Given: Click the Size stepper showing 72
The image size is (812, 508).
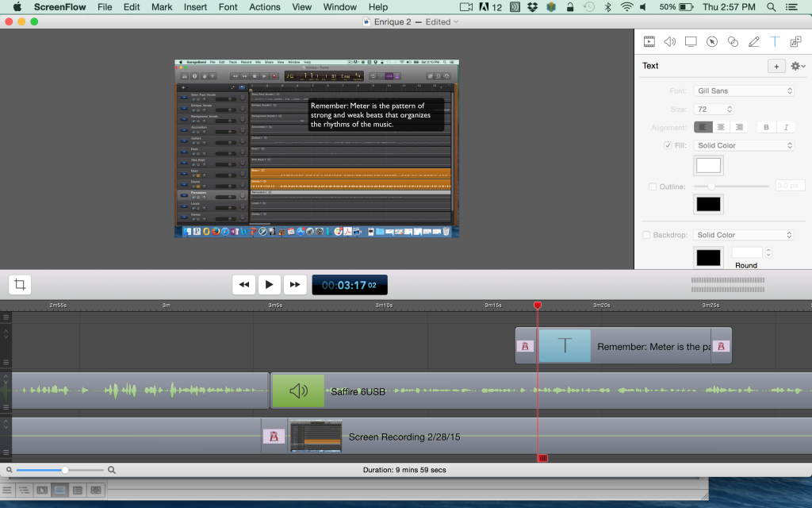Looking at the screenshot, I should [730, 110].
